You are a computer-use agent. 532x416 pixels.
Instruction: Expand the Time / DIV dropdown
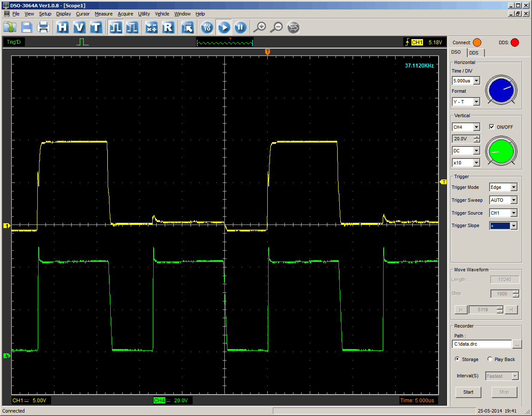476,81
